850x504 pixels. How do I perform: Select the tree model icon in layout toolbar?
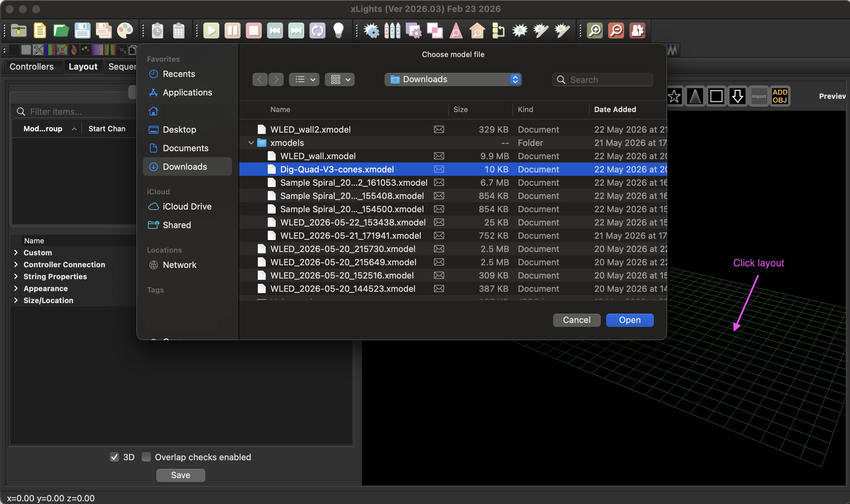click(x=695, y=96)
